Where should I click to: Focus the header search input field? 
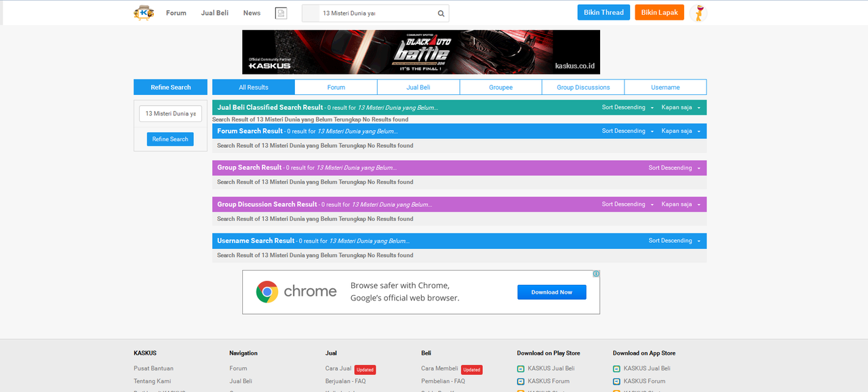(376, 13)
